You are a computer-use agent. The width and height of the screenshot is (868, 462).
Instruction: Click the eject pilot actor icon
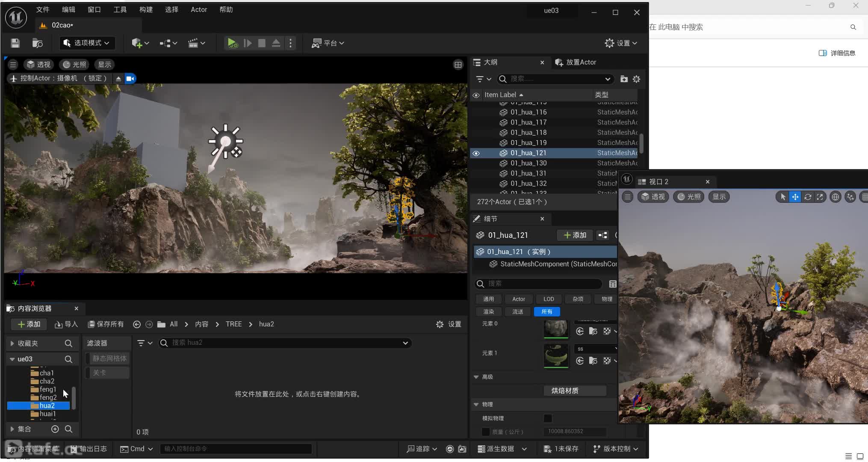(118, 78)
